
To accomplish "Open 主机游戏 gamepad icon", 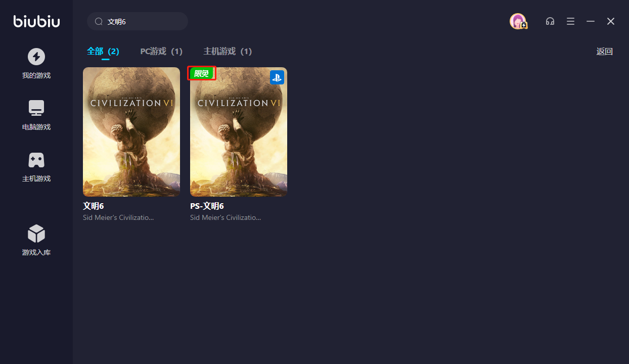I will [36, 160].
